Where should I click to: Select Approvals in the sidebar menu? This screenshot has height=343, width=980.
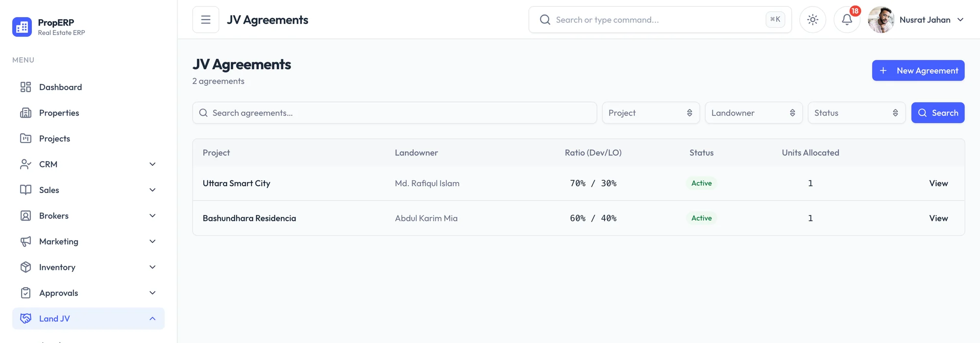[x=88, y=293]
